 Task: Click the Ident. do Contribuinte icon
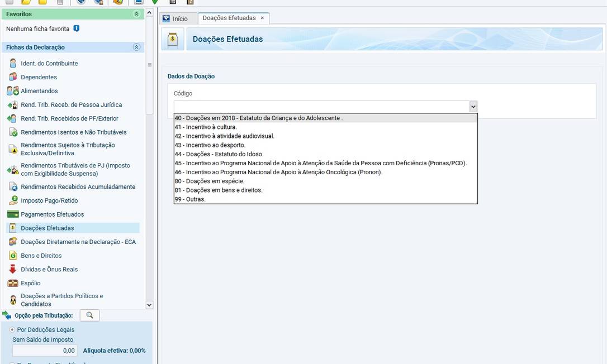(x=13, y=63)
